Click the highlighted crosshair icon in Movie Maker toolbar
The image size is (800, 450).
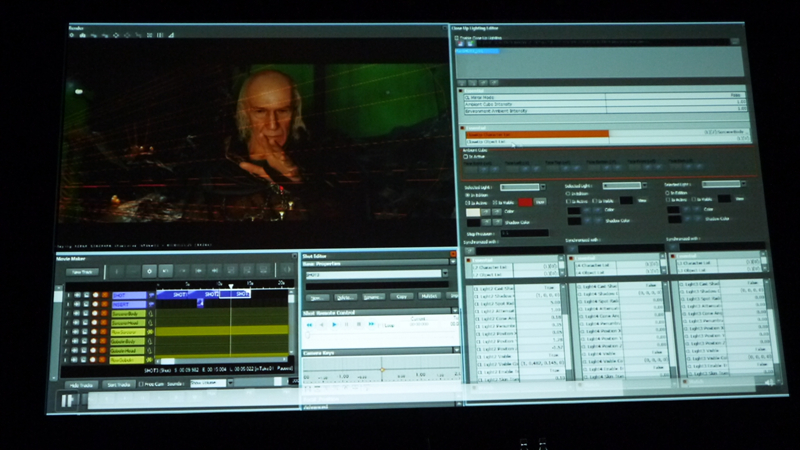[149, 271]
